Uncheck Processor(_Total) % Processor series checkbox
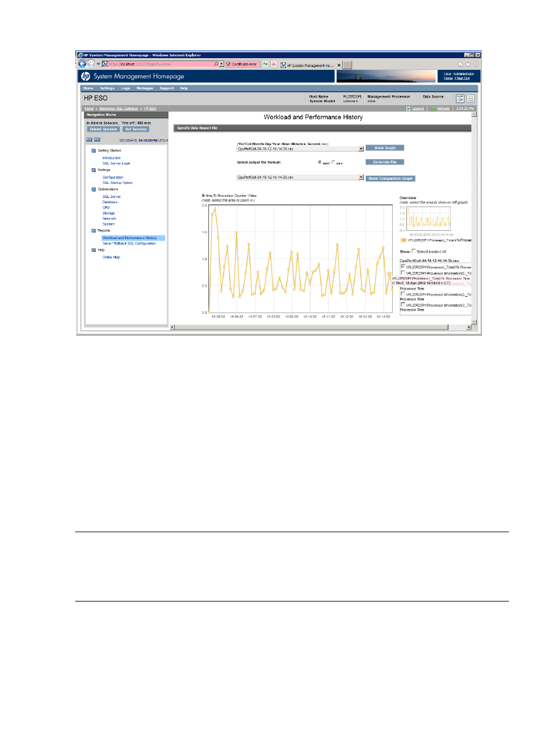 point(403,267)
